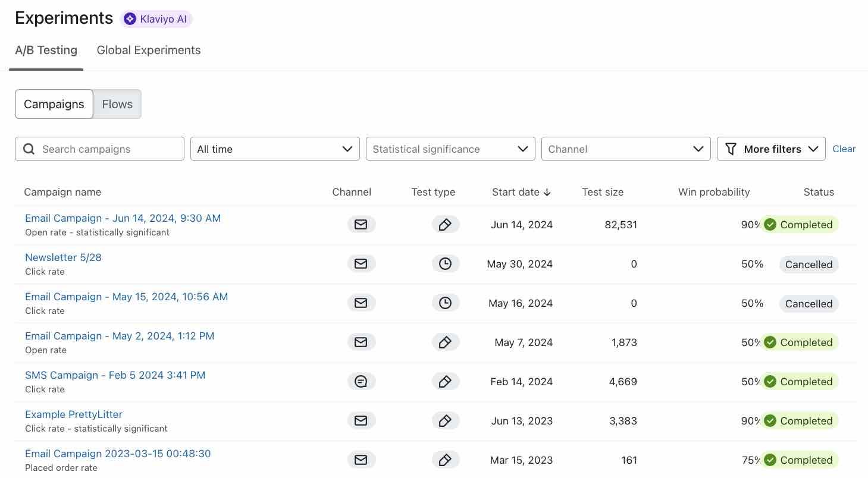
Task: Open the All time date filter
Action: [274, 149]
